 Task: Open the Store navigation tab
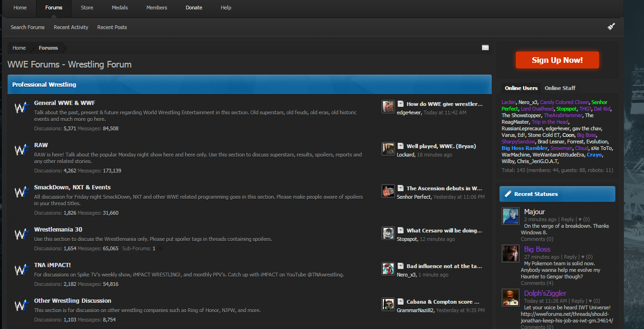point(87,7)
